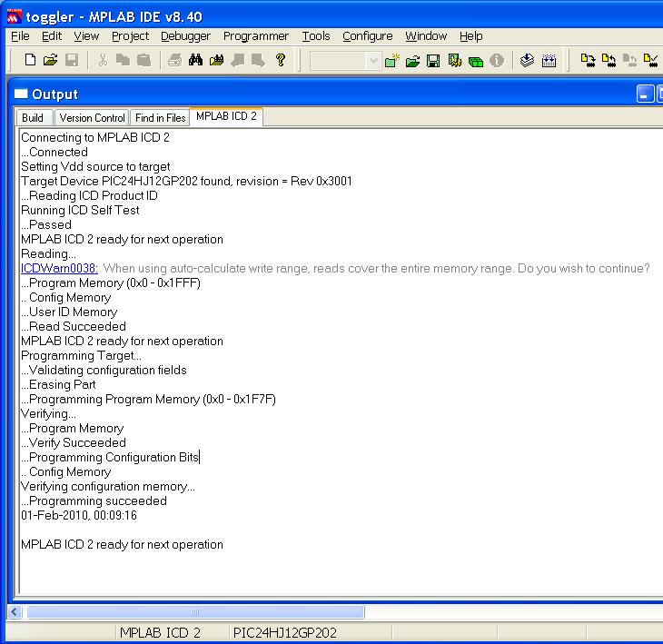Click the Open Project icon
This screenshot has height=644, width=663.
[x=412, y=62]
